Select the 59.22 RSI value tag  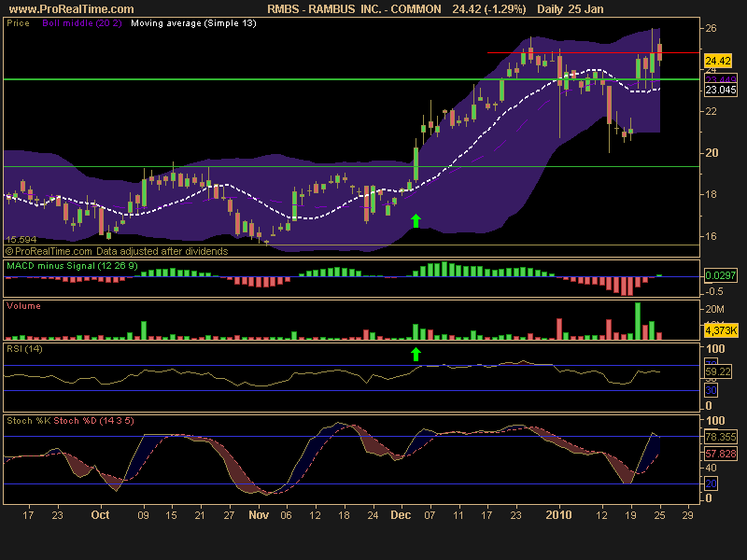coord(717,371)
